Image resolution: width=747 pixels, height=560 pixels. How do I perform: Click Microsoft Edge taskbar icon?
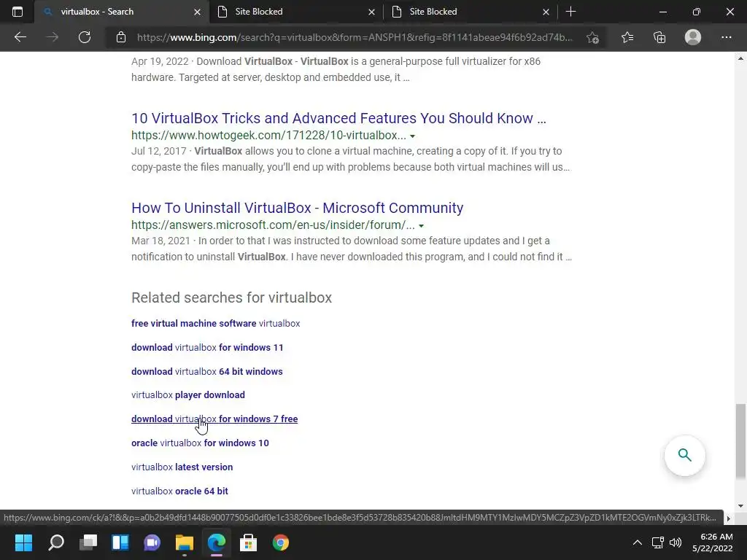coord(216,542)
